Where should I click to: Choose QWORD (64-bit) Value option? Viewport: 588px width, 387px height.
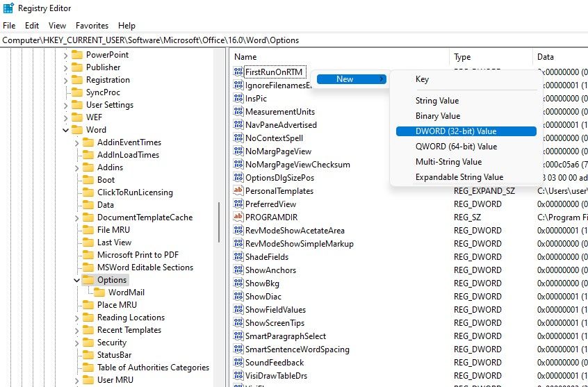click(466, 146)
